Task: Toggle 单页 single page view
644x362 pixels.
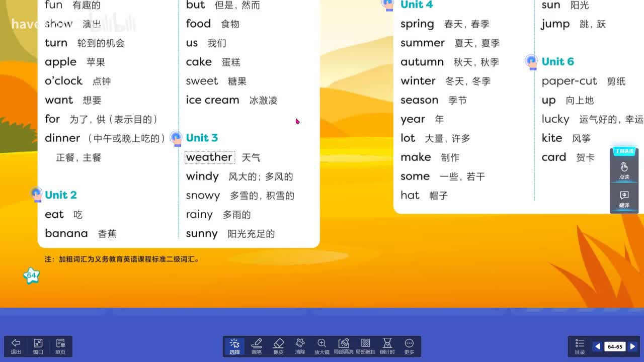Action: click(60, 346)
